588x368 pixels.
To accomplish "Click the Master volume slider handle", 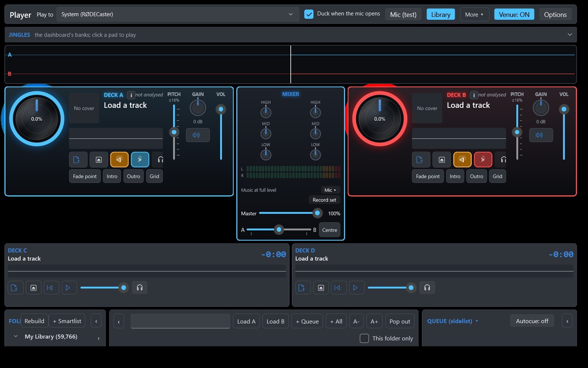I will [317, 213].
